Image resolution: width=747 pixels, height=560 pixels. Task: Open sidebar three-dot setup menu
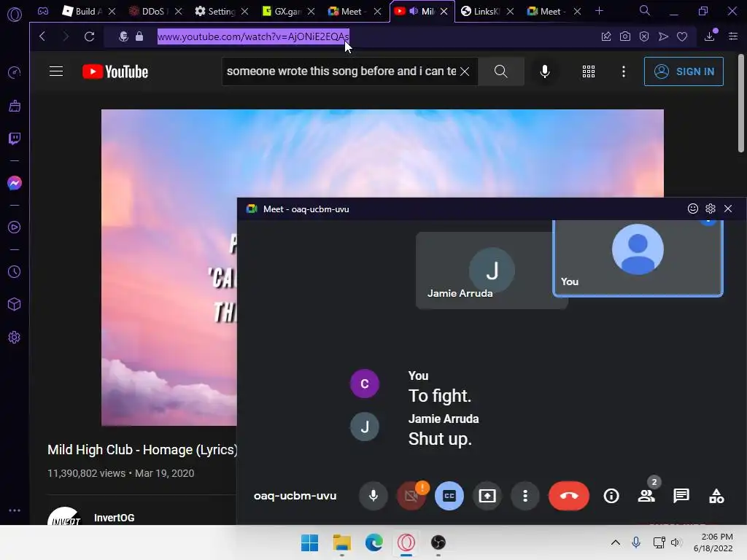tap(15, 510)
